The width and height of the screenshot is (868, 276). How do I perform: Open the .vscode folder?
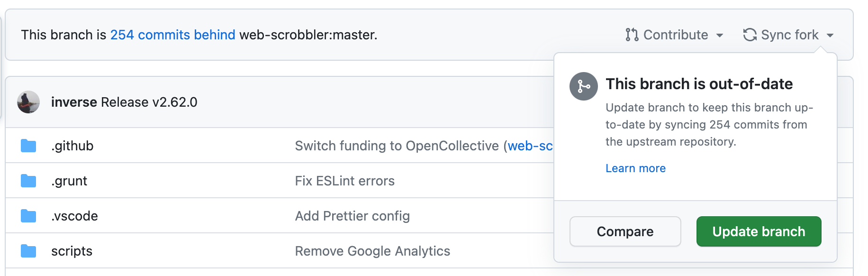pyautogui.click(x=74, y=216)
